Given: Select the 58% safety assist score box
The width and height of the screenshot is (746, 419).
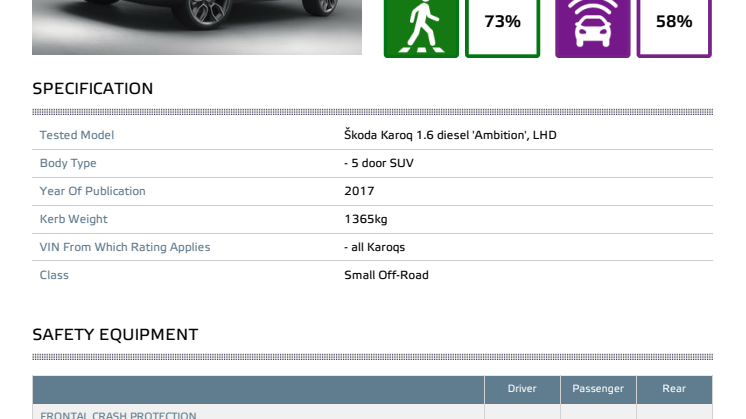Looking at the screenshot, I should click(674, 28).
